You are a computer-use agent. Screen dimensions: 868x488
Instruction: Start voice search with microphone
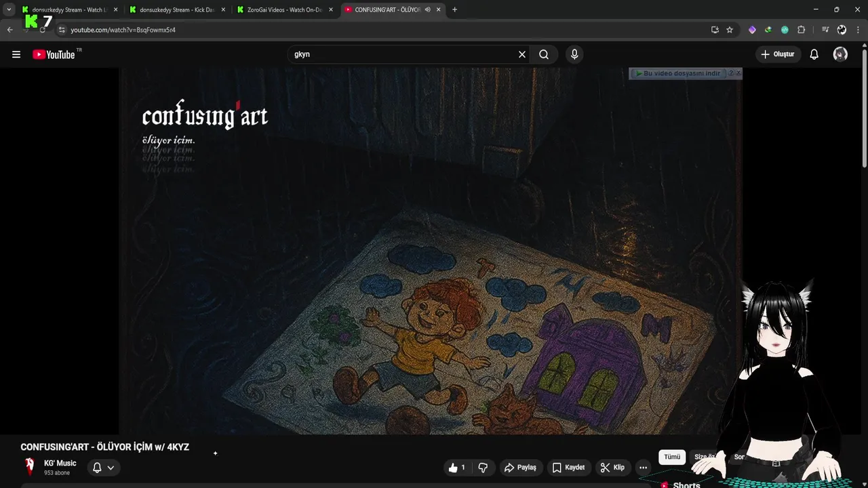tap(574, 54)
